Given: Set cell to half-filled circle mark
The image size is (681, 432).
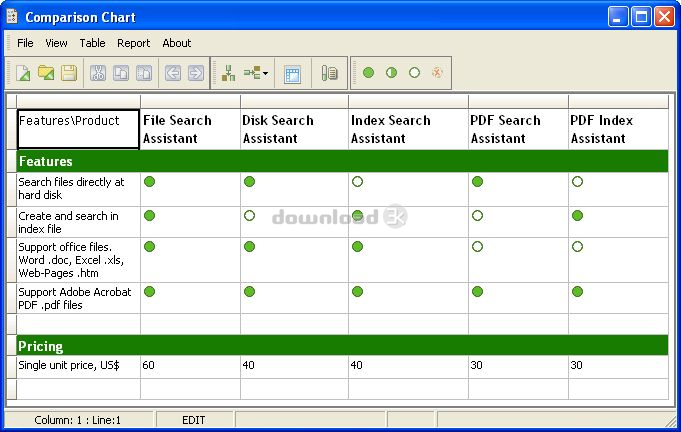Looking at the screenshot, I should tap(391, 73).
